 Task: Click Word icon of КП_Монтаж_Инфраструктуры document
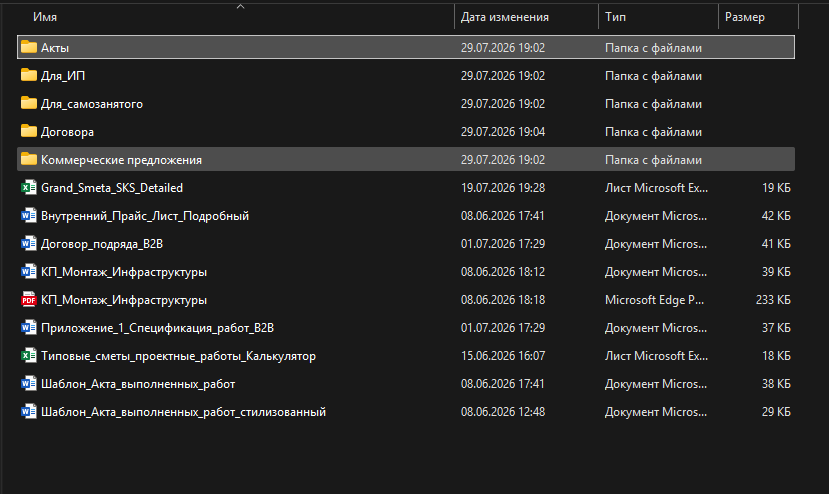(x=29, y=271)
